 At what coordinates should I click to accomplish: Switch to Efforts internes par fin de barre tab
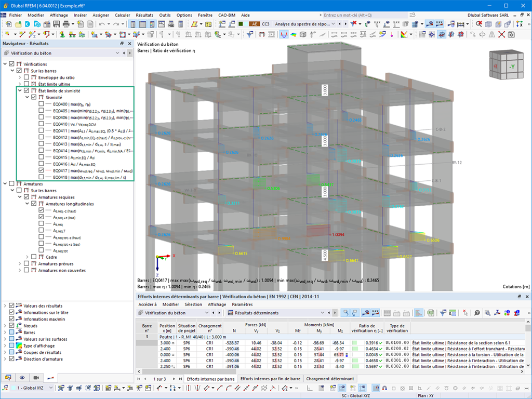[270, 379]
